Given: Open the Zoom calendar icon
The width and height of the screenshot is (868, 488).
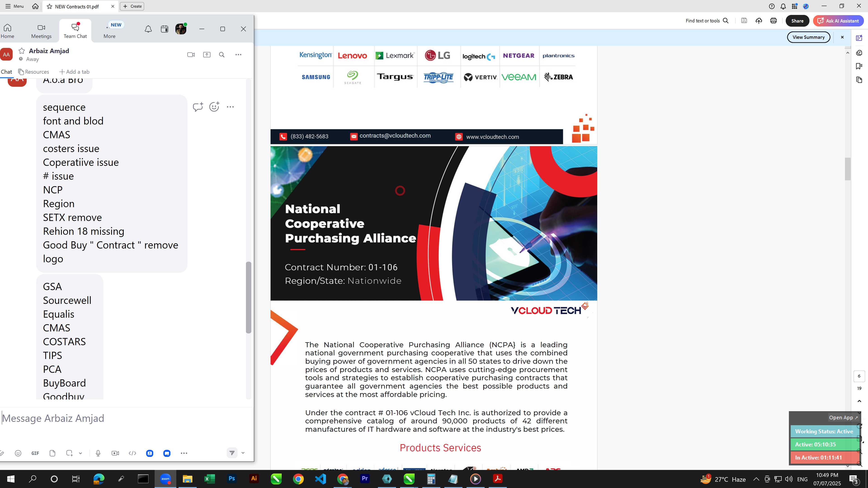Looking at the screenshot, I should click(164, 29).
